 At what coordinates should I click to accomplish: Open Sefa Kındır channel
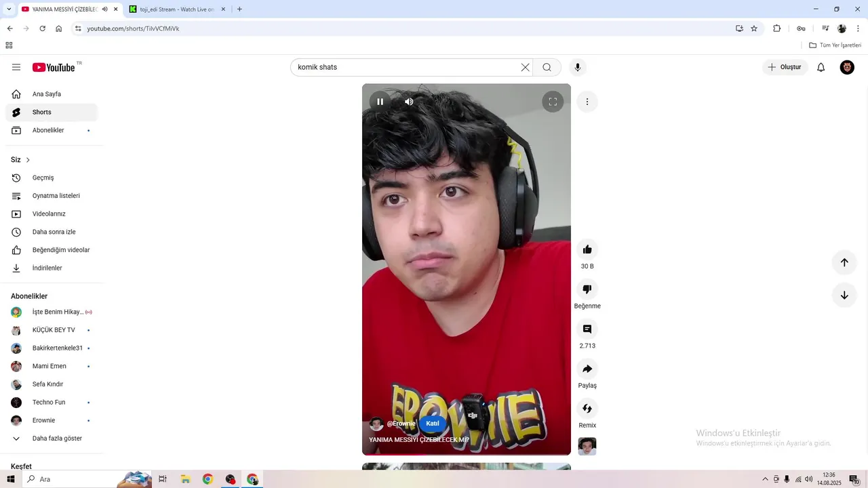click(52, 384)
